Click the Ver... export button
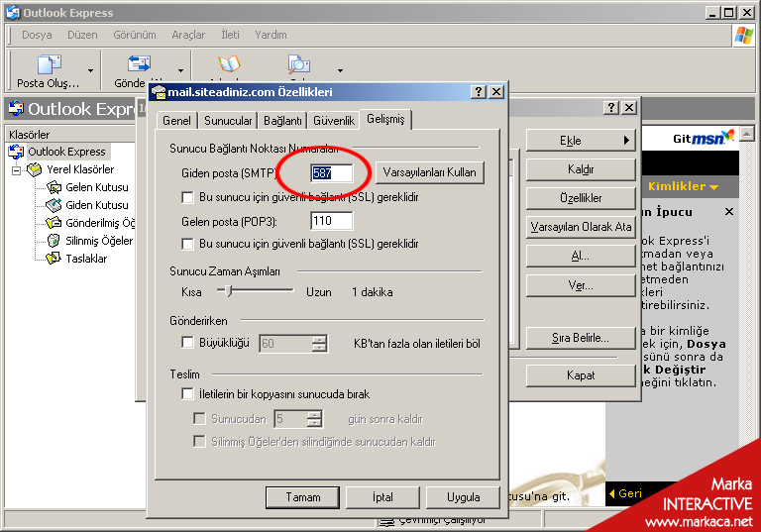Screen dimensions: 761x532 581,285
